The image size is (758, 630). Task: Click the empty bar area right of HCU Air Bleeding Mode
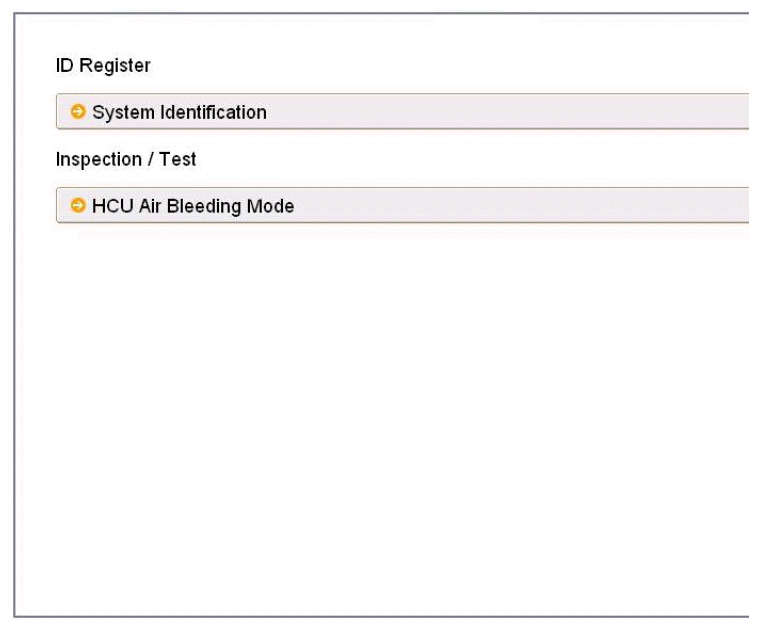pyautogui.click(x=522, y=205)
